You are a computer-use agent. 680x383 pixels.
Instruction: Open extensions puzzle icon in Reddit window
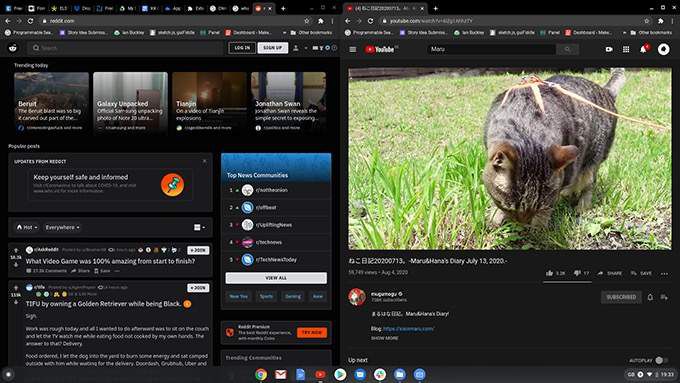pos(320,21)
